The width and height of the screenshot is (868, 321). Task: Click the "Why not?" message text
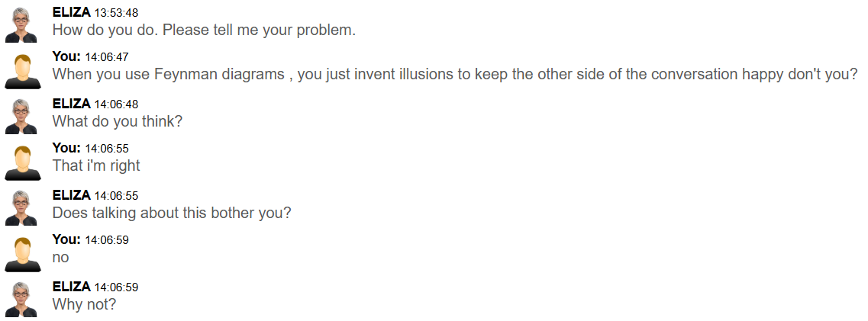pyautogui.click(x=84, y=303)
